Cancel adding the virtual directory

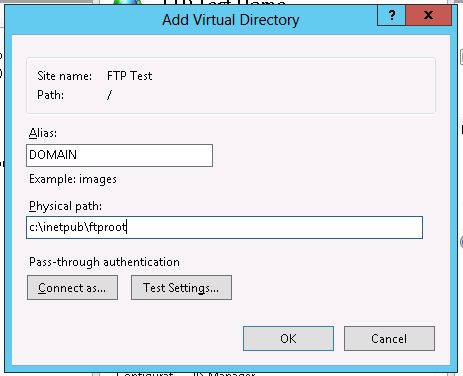pyautogui.click(x=389, y=339)
